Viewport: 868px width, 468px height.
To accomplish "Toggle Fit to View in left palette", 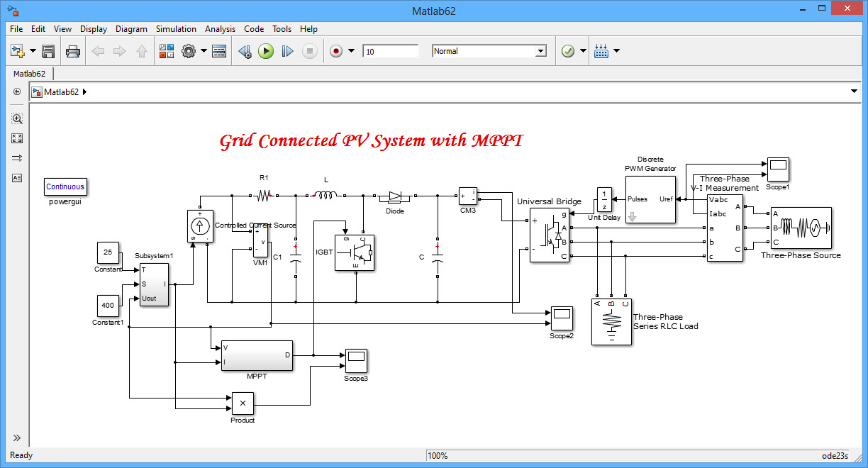I will point(18,138).
